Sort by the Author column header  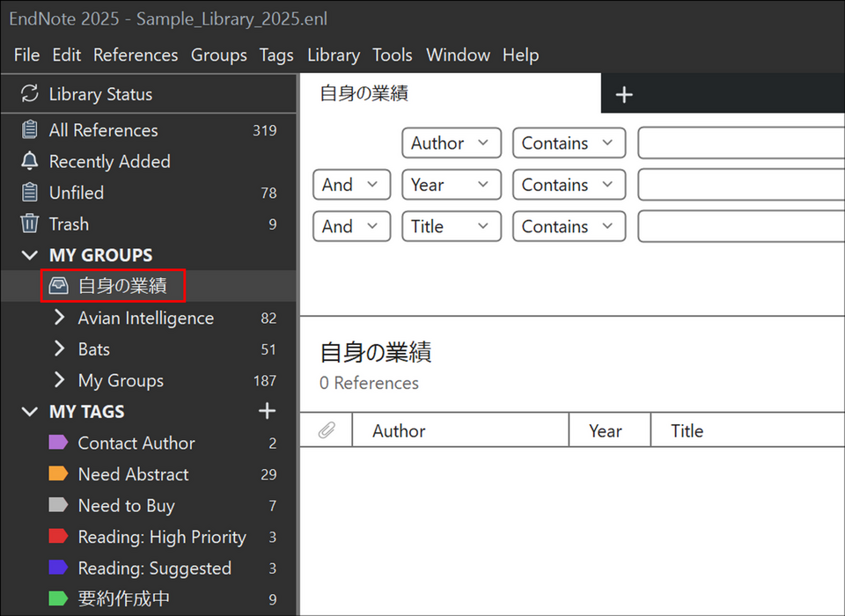[460, 430]
